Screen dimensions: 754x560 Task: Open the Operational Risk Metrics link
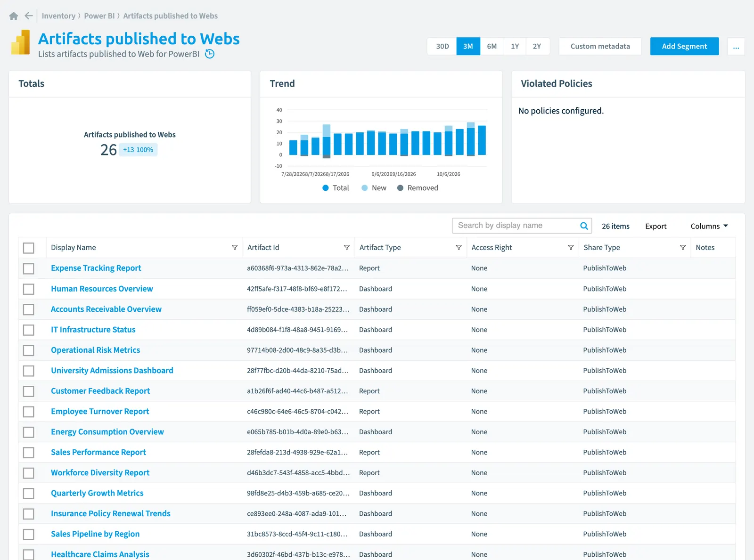tap(96, 350)
